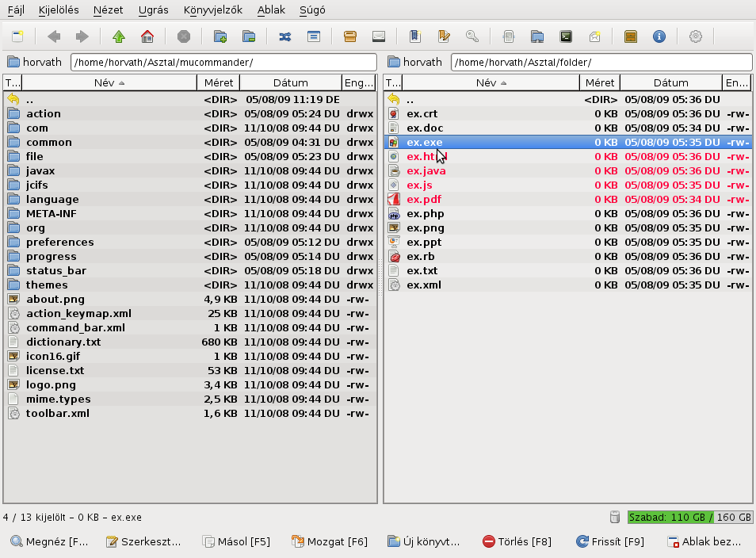The width and height of the screenshot is (756, 558).
Task: Sort the left panel by the Méret column
Action: pyautogui.click(x=219, y=83)
